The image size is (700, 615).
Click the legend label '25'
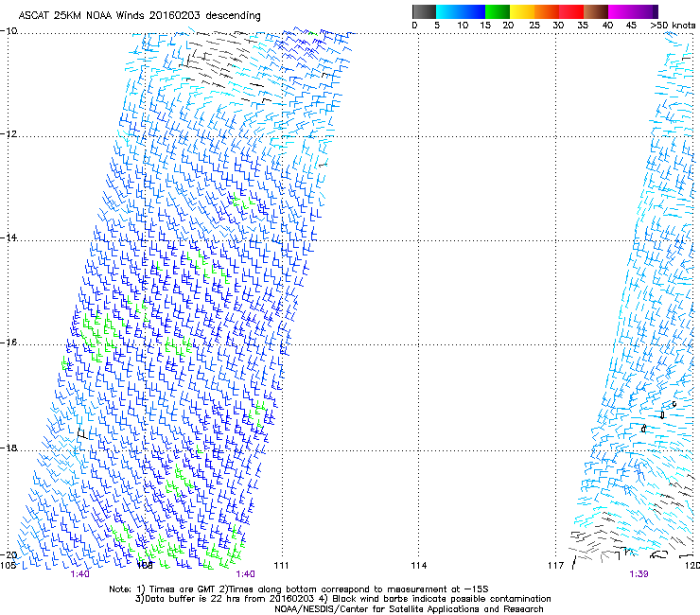point(534,26)
